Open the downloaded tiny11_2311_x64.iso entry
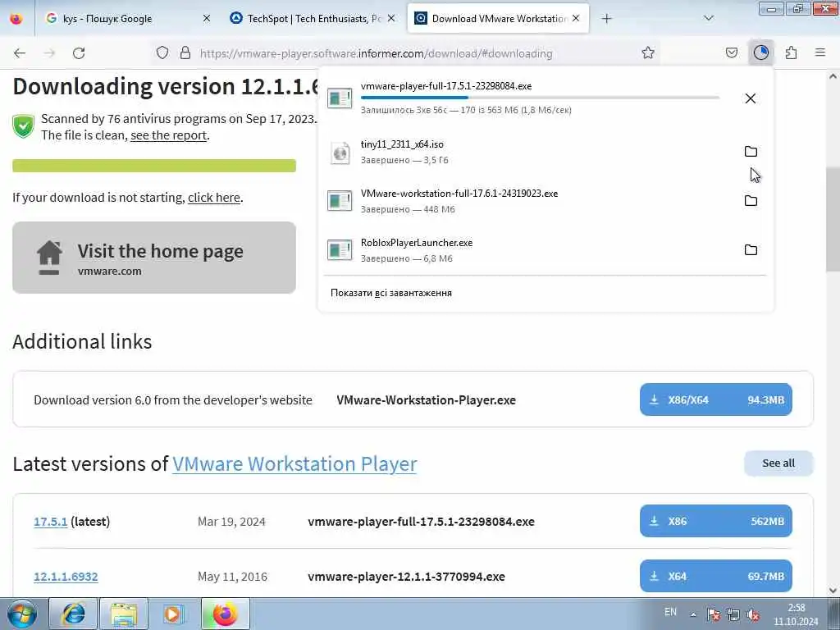 (531, 152)
